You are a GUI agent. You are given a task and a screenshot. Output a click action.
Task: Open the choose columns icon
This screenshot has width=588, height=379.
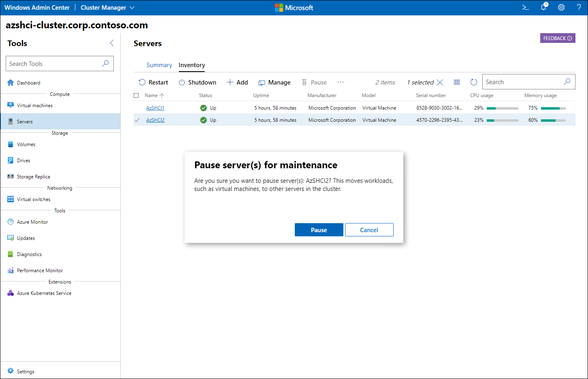457,82
